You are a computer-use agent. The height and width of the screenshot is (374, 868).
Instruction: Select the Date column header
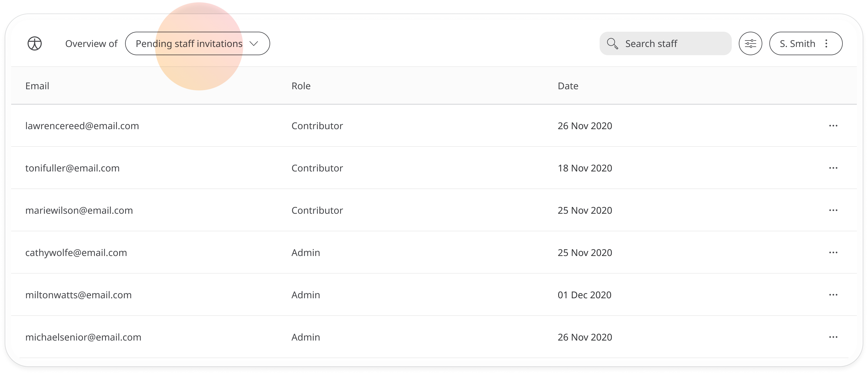[568, 85]
